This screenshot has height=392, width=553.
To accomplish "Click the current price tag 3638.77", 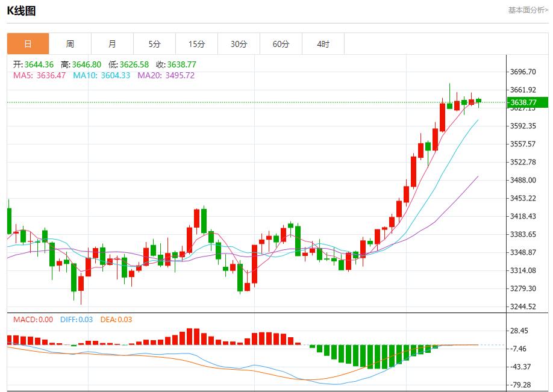I will click(x=525, y=102).
